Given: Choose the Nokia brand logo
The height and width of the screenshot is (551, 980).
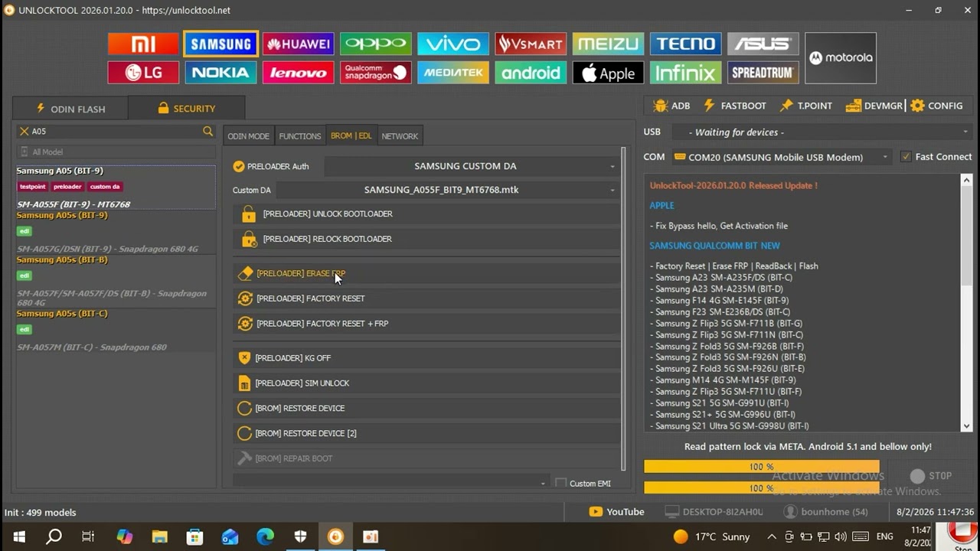Looking at the screenshot, I should point(220,73).
